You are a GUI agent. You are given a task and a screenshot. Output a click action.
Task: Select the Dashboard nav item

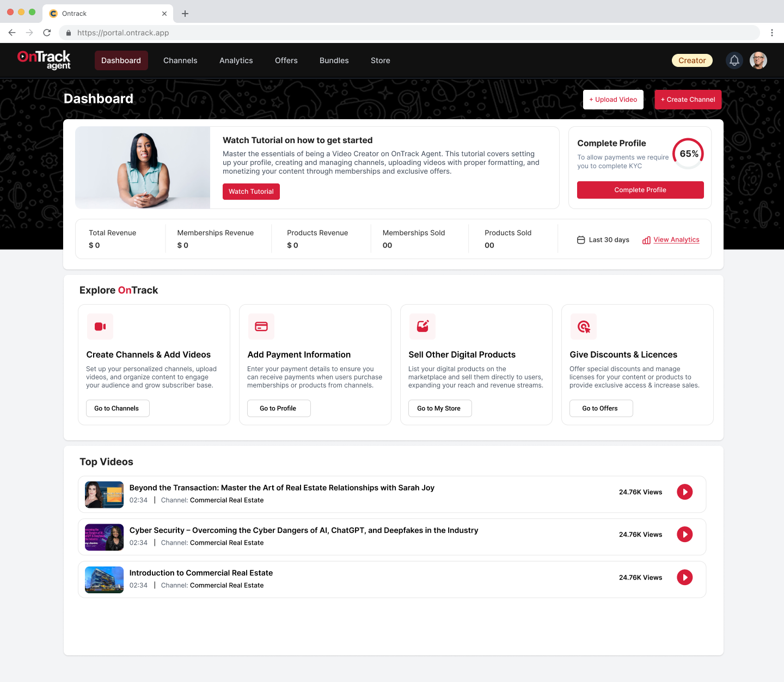click(121, 60)
